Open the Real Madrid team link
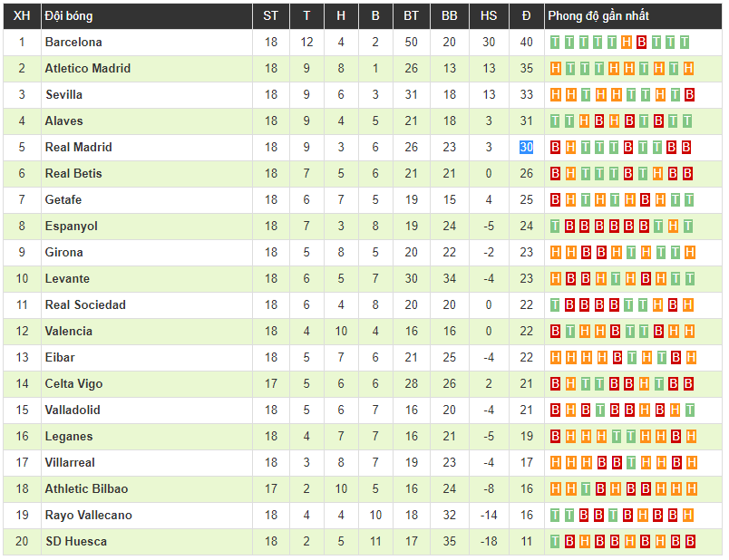Screen dimensions: 729x560 tap(78, 147)
